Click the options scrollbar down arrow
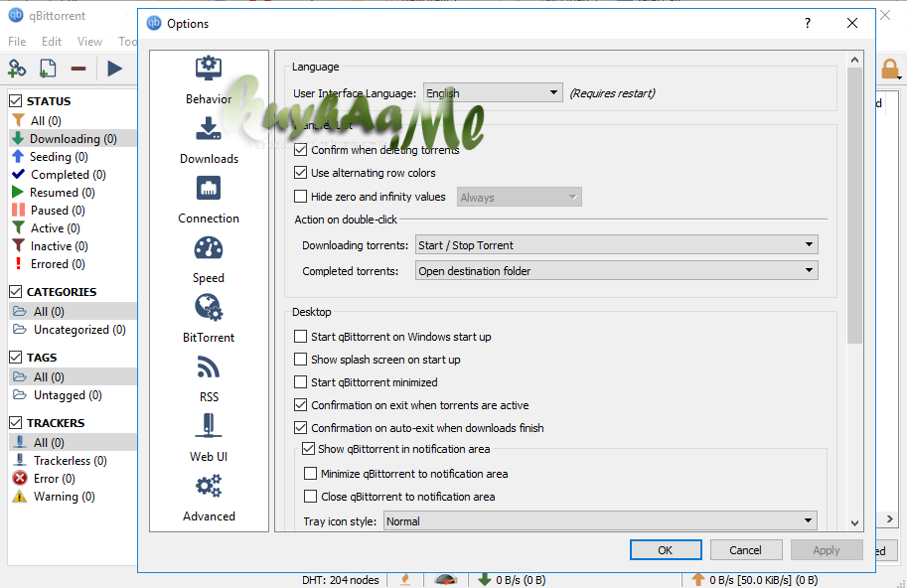 point(855,522)
